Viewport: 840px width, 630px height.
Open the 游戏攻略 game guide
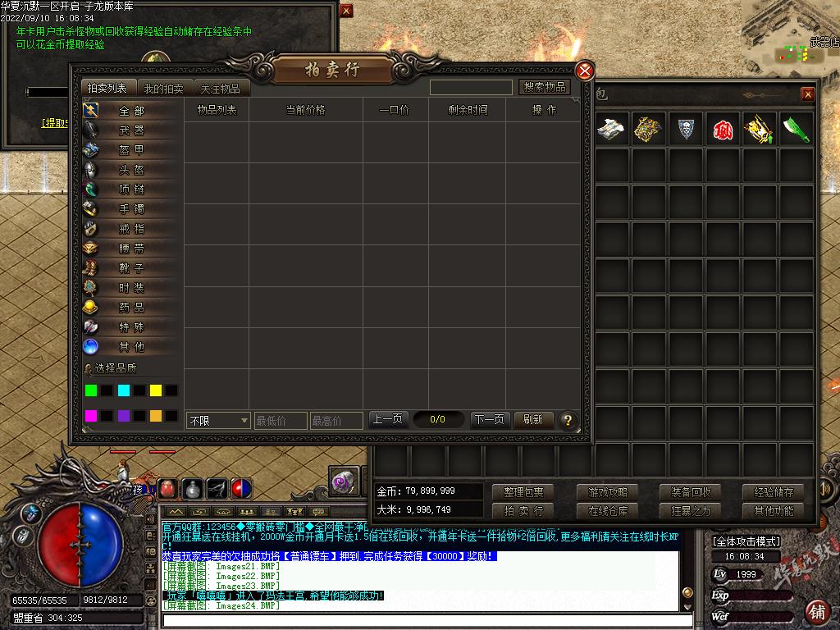[608, 492]
